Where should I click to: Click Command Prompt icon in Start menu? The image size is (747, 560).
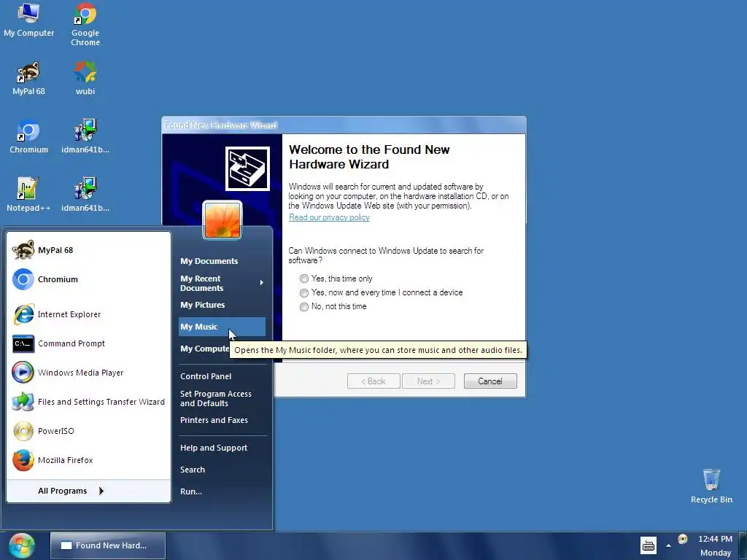click(x=23, y=343)
